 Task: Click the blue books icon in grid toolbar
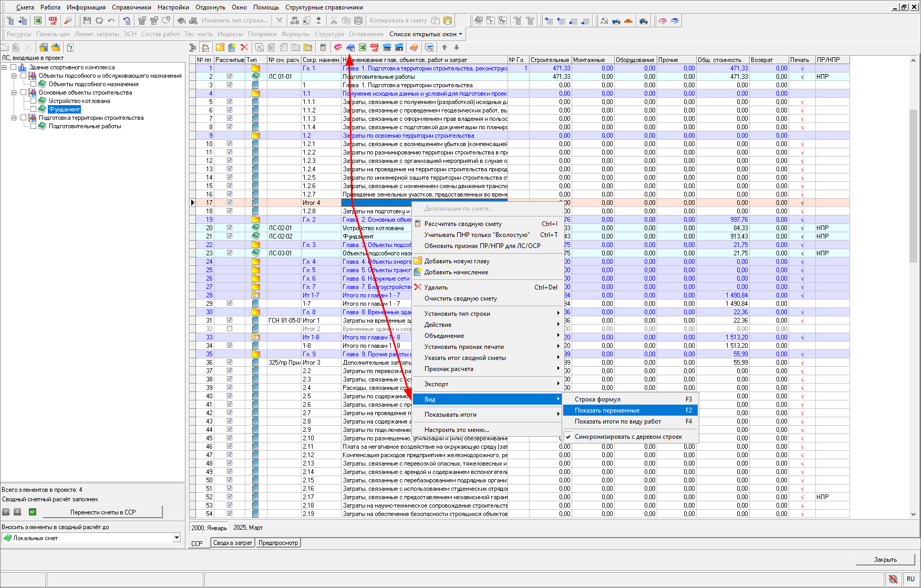point(350,47)
